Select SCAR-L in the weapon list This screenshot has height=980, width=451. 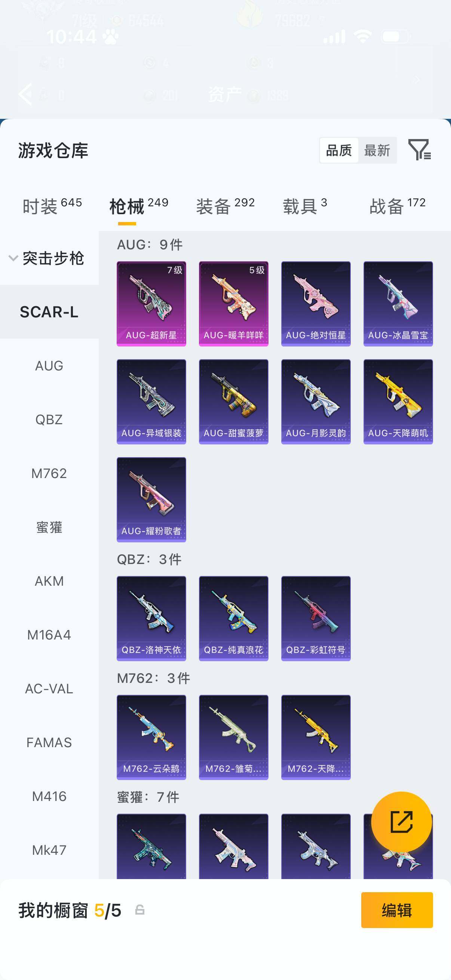tap(49, 312)
